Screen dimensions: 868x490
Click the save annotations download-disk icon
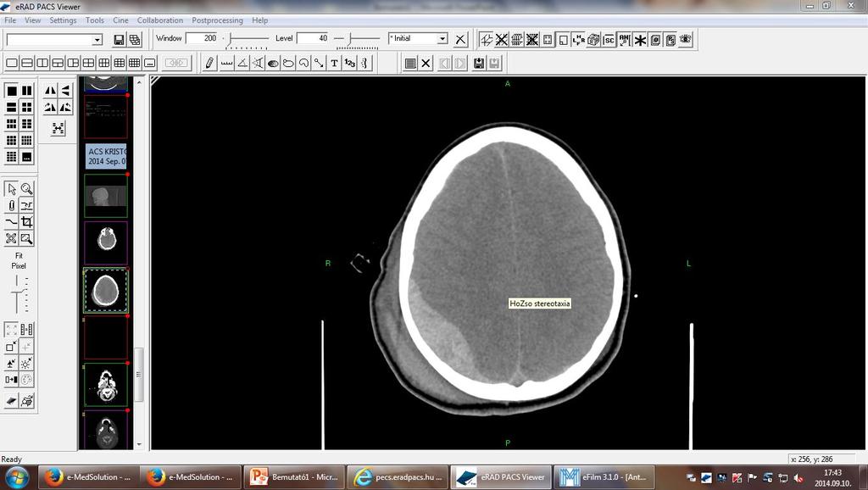pyautogui.click(x=479, y=63)
